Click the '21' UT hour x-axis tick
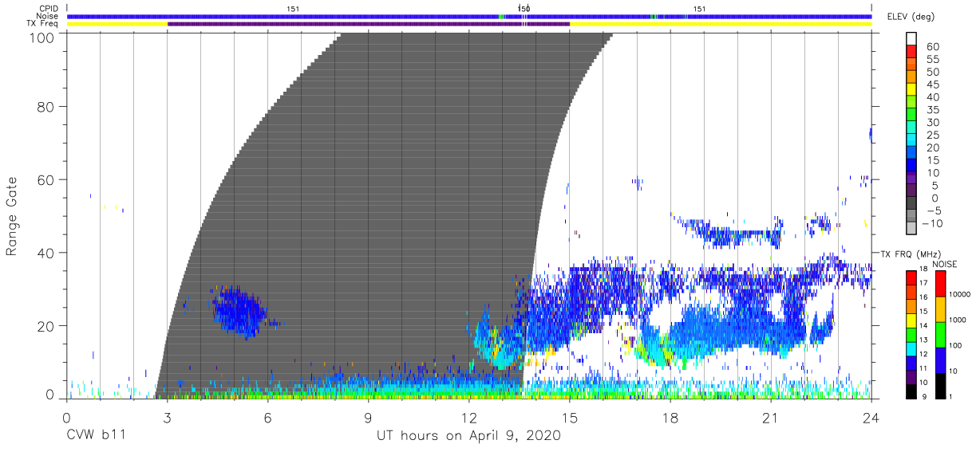 coord(771,417)
